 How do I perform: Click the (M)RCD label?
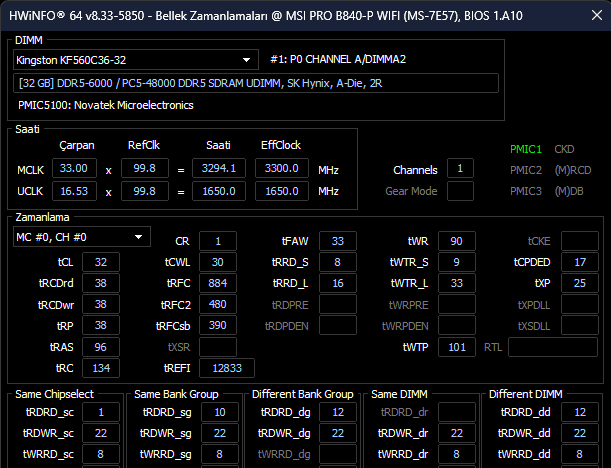click(572, 170)
